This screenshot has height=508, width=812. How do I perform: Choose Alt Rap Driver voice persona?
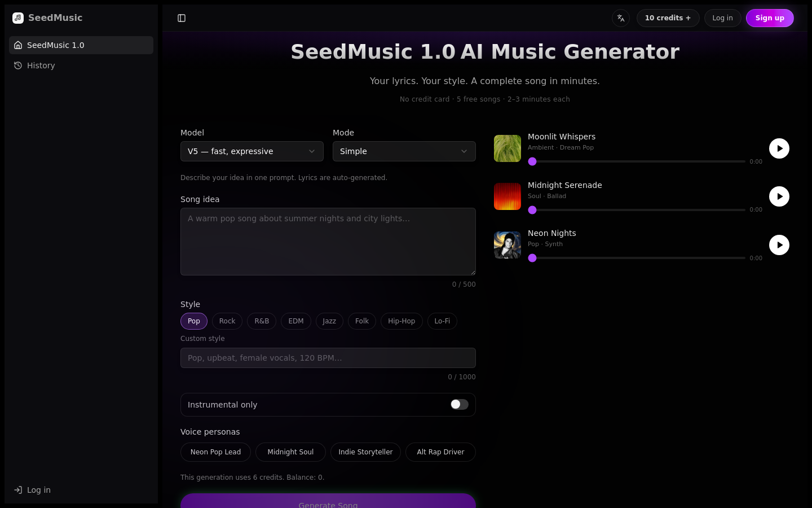coord(440,452)
